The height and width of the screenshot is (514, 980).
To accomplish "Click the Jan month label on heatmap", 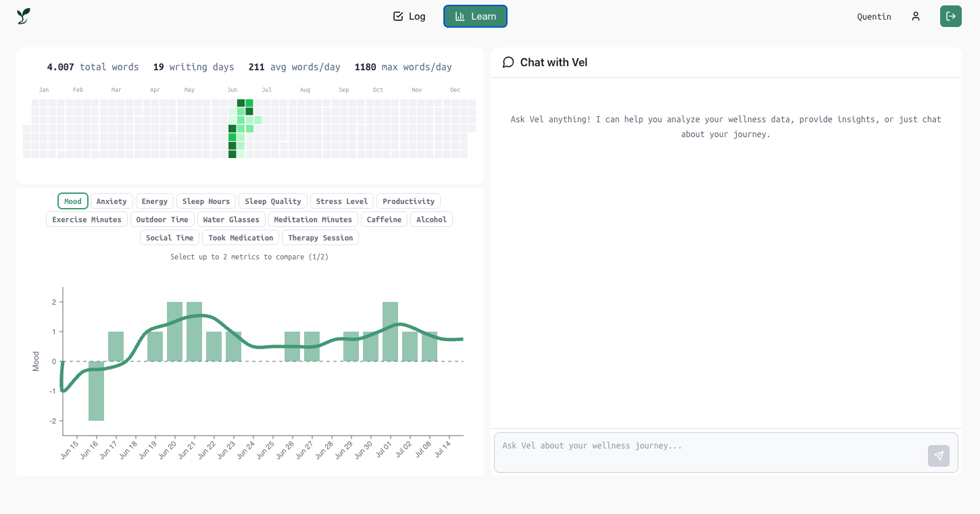I will 44,90.
